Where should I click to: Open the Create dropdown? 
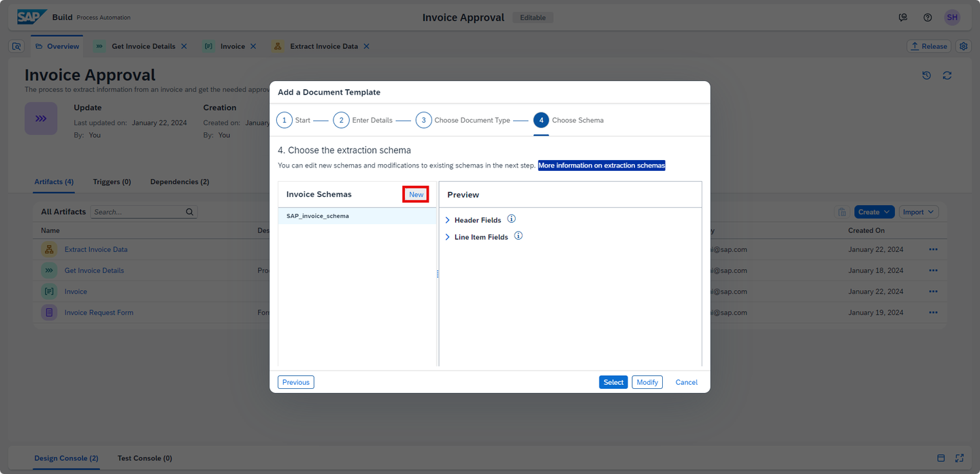pos(875,212)
